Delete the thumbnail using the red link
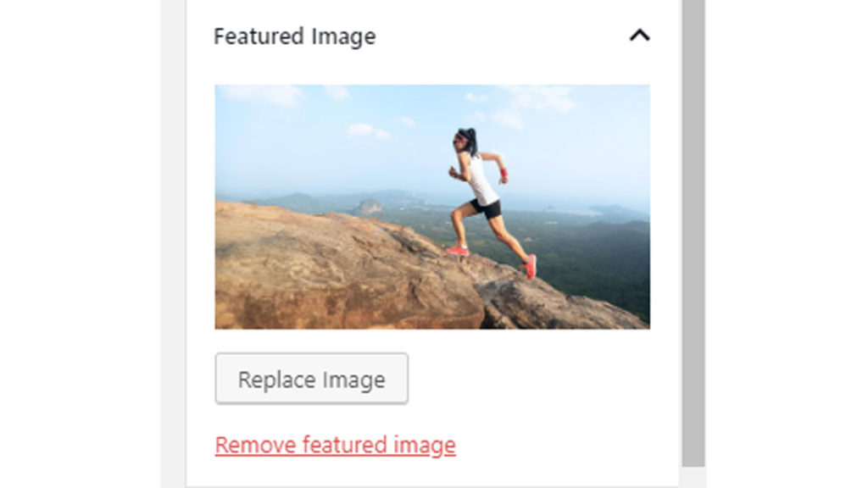The width and height of the screenshot is (868, 488). [x=336, y=446]
